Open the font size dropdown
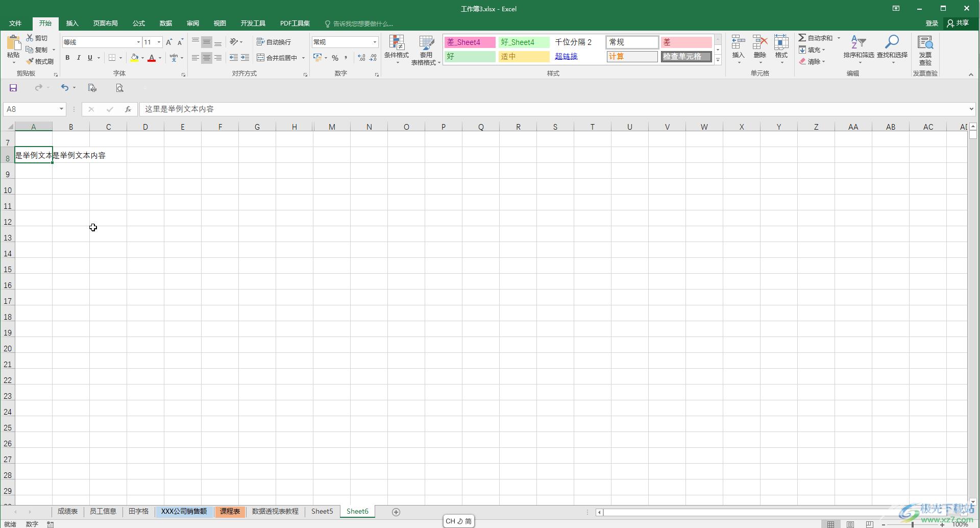 point(159,42)
